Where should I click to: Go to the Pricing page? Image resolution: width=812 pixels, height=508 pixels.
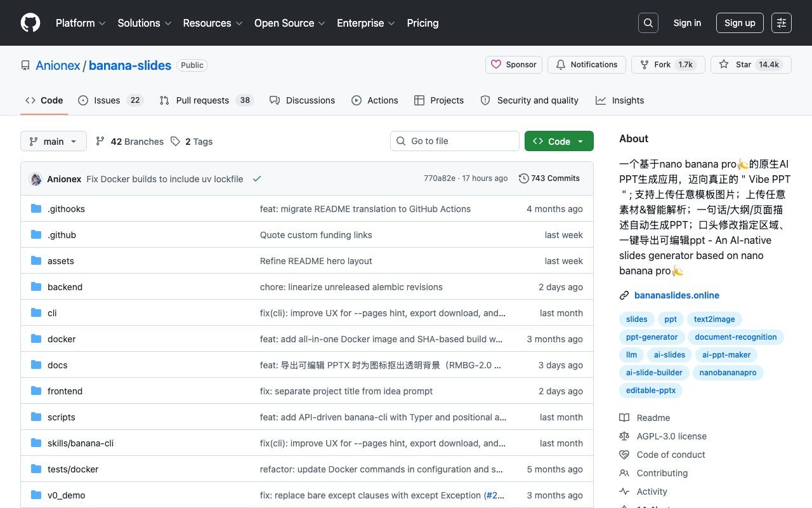coord(422,23)
